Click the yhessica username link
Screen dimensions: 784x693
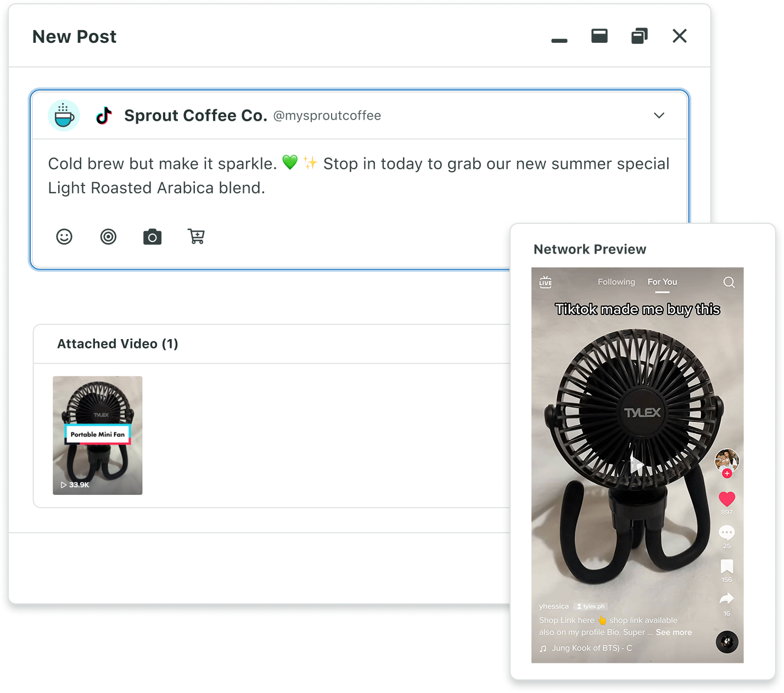(x=553, y=606)
